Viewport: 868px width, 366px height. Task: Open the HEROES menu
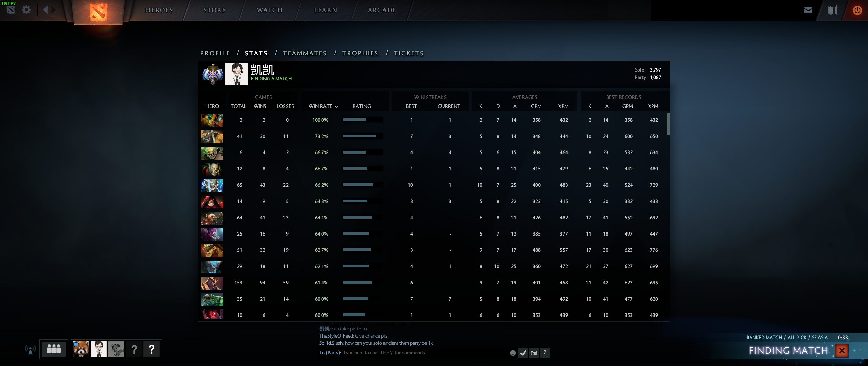pyautogui.click(x=159, y=10)
